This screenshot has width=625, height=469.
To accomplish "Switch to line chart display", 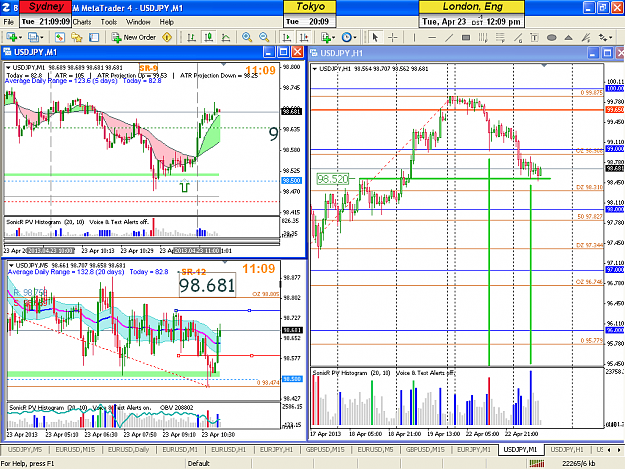I will click(x=226, y=37).
